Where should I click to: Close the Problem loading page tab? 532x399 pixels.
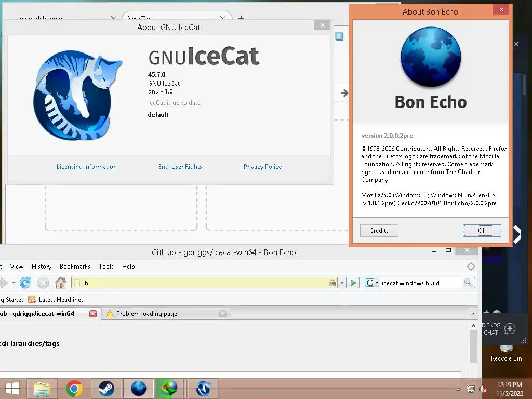tap(223, 314)
